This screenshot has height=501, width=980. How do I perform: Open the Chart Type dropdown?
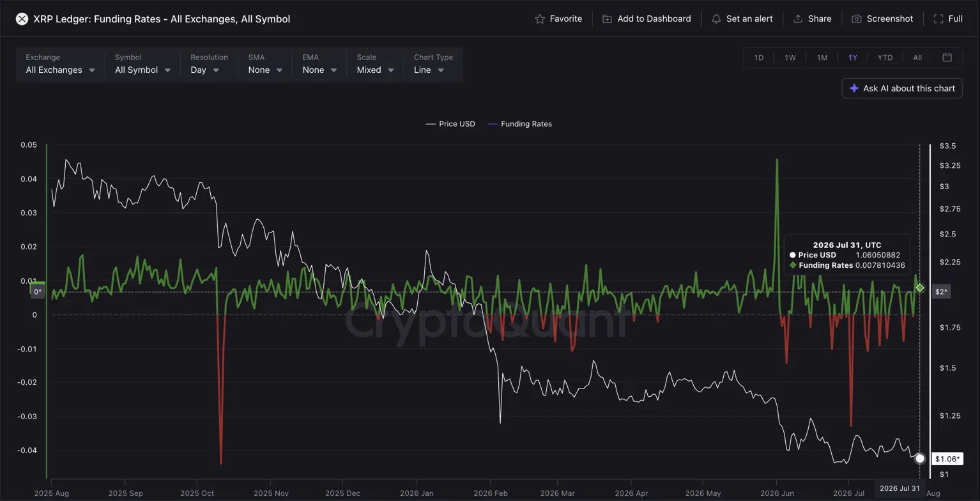(x=433, y=65)
